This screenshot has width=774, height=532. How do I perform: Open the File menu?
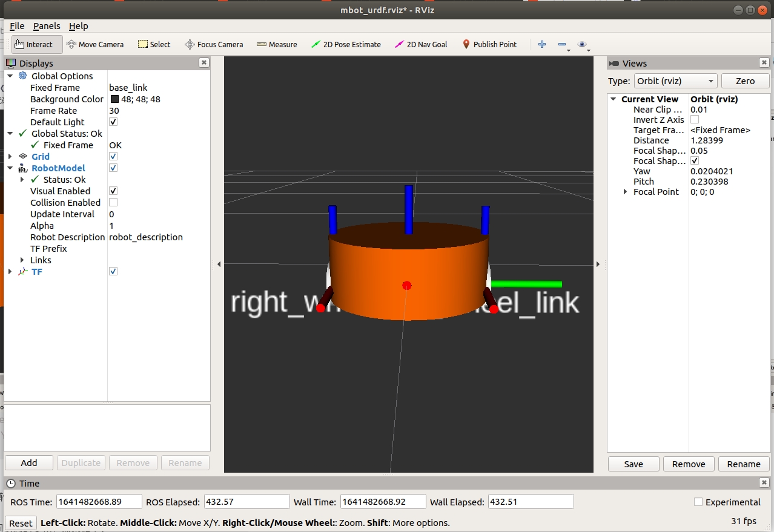[17, 26]
